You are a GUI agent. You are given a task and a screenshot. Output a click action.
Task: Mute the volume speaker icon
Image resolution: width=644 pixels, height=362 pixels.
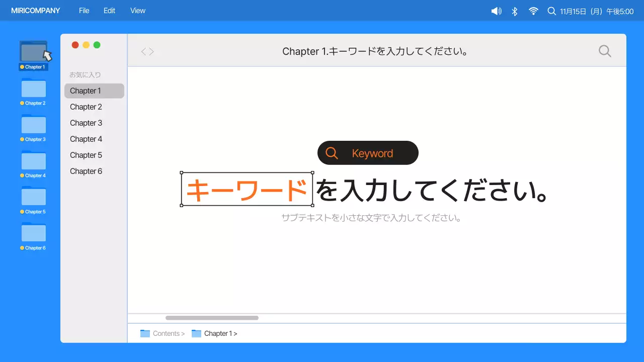point(496,11)
